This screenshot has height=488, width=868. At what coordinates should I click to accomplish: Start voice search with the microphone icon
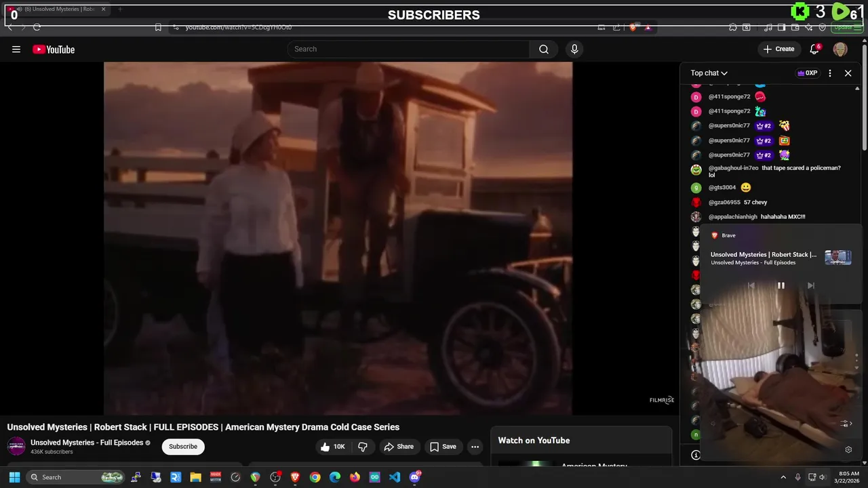574,49
